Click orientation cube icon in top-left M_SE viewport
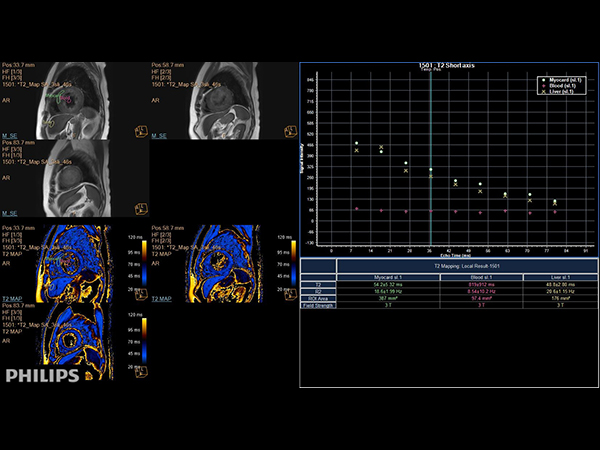 pos(140,130)
